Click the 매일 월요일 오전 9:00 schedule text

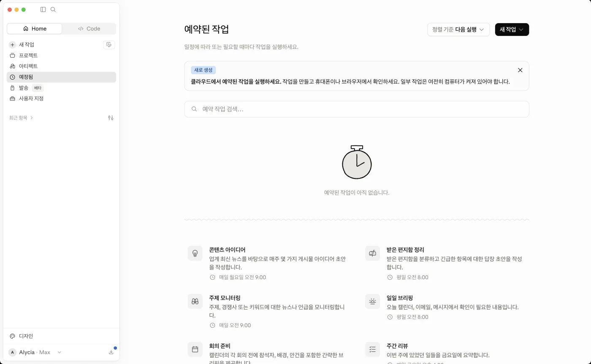pos(242,277)
